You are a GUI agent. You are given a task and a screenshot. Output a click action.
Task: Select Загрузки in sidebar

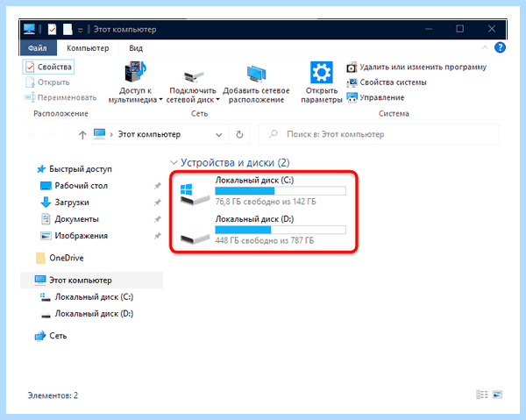pos(65,203)
